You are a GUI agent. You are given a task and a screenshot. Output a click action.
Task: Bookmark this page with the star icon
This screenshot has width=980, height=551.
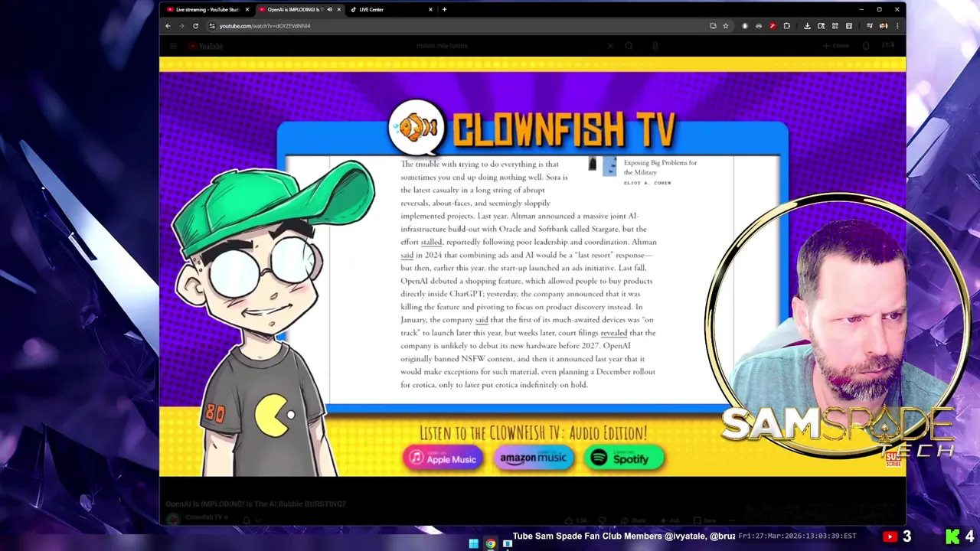click(726, 26)
